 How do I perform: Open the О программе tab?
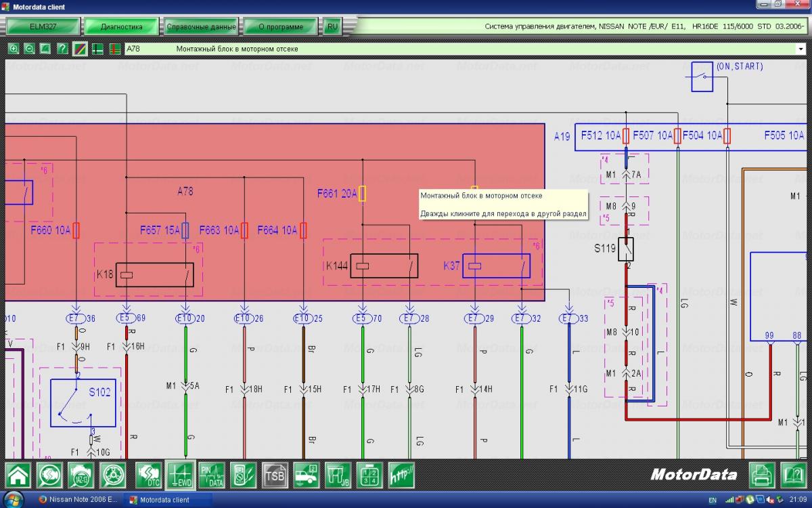[280, 27]
